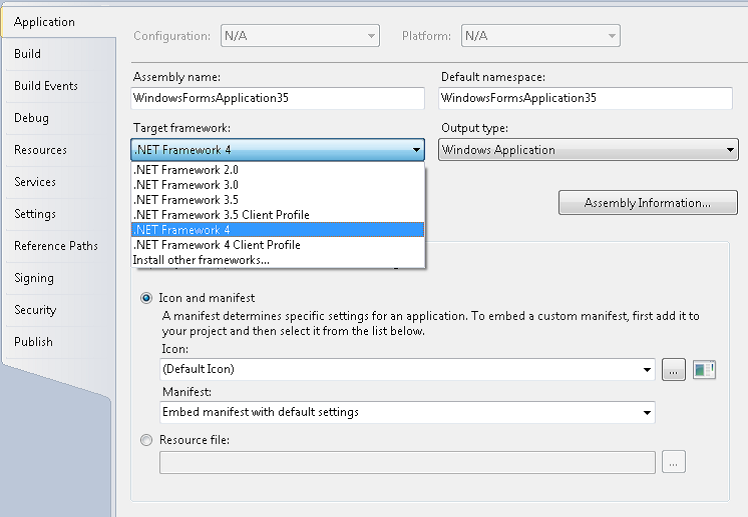Select highlighted .NET Framework 4 entry
Image resolution: width=748 pixels, height=517 pixels.
pyautogui.click(x=278, y=230)
